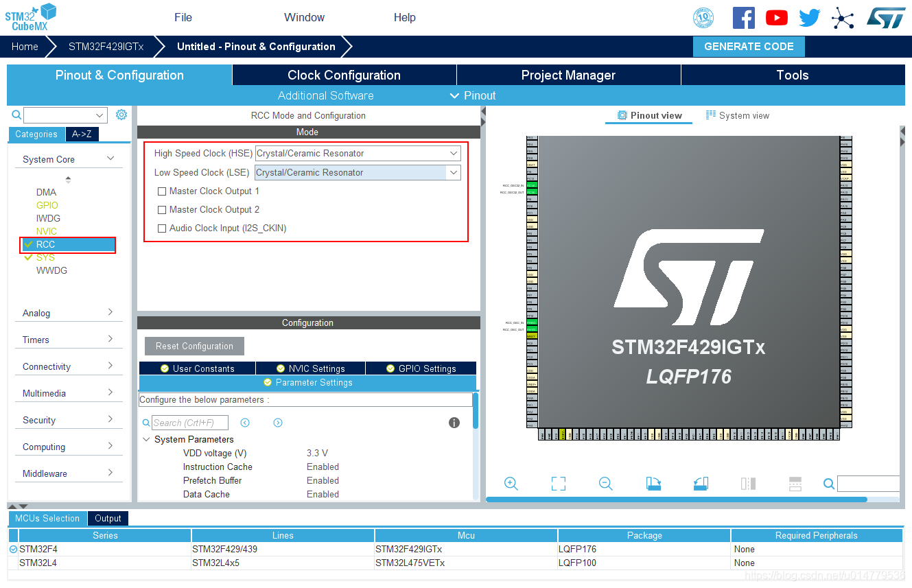Image resolution: width=912 pixels, height=588 pixels.
Task: Go to the STM32F429IGTx breadcrumb
Action: coord(106,47)
